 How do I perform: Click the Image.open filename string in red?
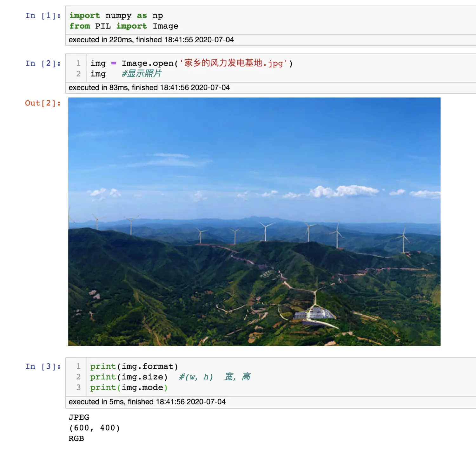click(234, 63)
